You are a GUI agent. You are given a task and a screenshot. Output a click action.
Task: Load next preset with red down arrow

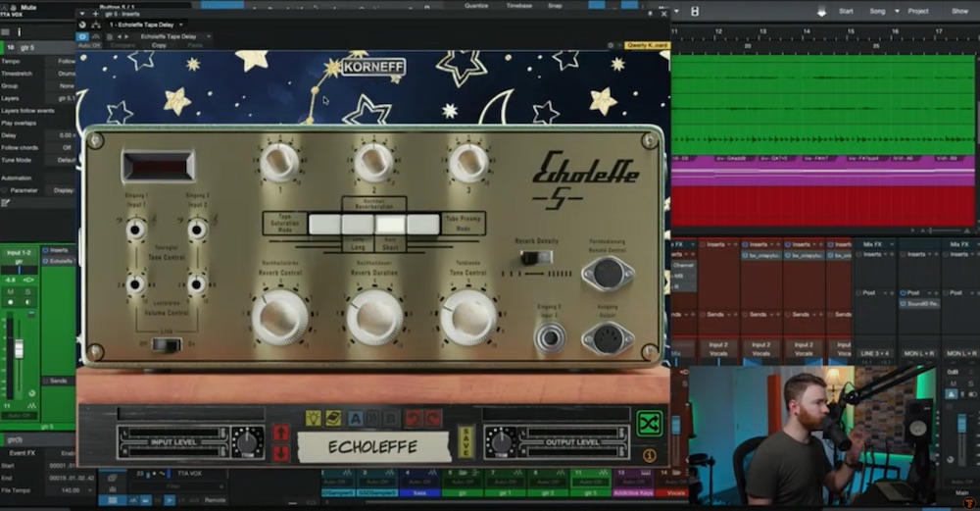[280, 452]
